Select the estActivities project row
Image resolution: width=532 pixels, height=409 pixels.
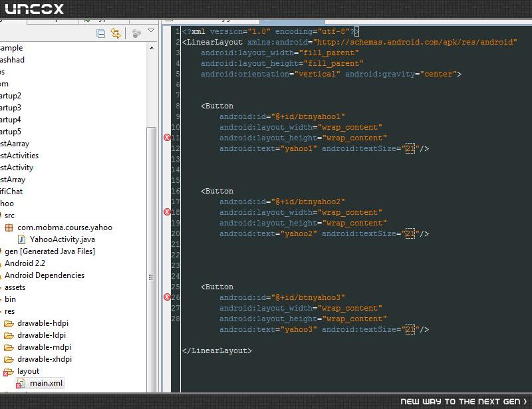[x=19, y=156]
